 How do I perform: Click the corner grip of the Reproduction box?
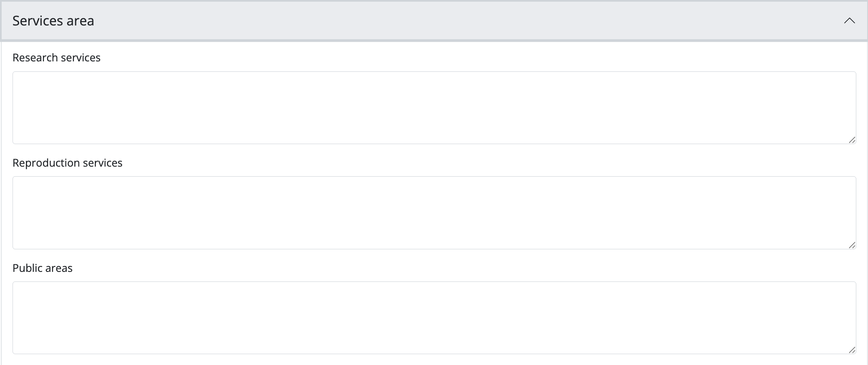(852, 246)
